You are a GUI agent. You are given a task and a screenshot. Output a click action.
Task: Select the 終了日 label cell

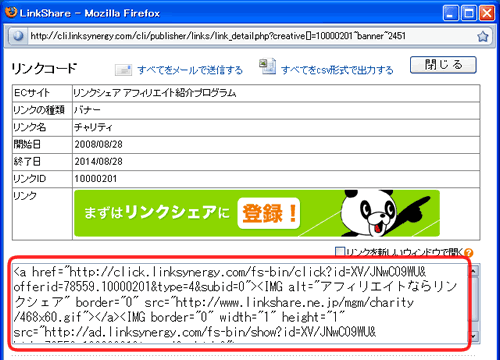42,162
